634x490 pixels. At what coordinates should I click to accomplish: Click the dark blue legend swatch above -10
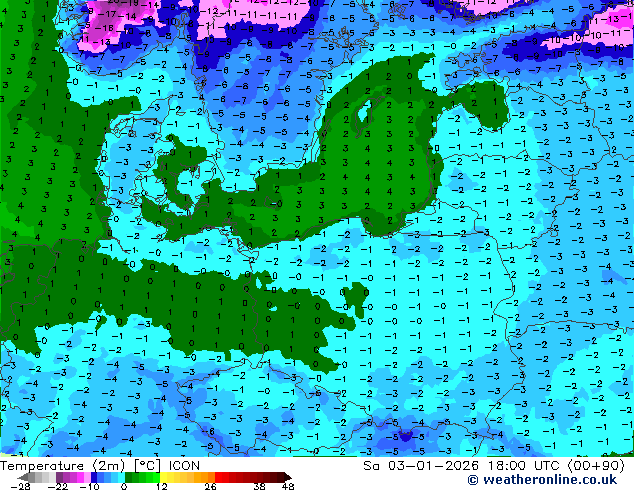click(x=94, y=477)
